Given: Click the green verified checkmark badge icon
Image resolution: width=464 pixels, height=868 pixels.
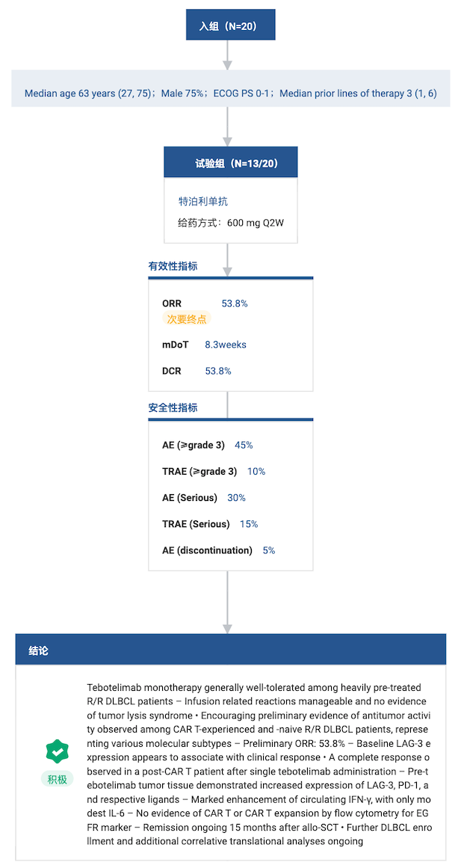Looking at the screenshot, I should (56, 751).
